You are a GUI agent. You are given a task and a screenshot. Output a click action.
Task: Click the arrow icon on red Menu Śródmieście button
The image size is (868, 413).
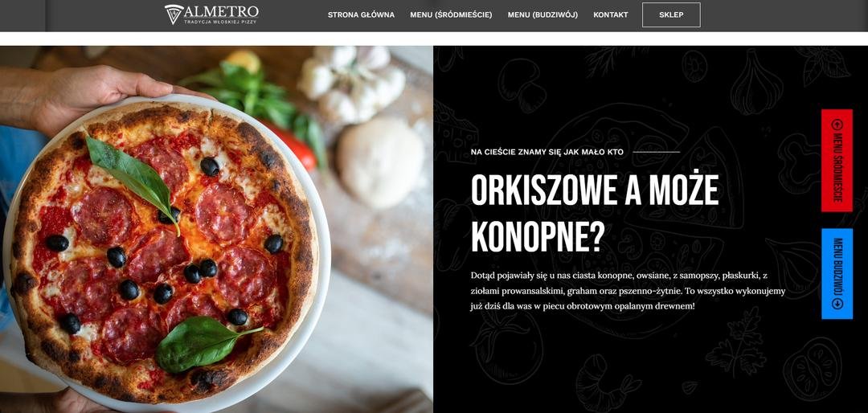(x=837, y=125)
